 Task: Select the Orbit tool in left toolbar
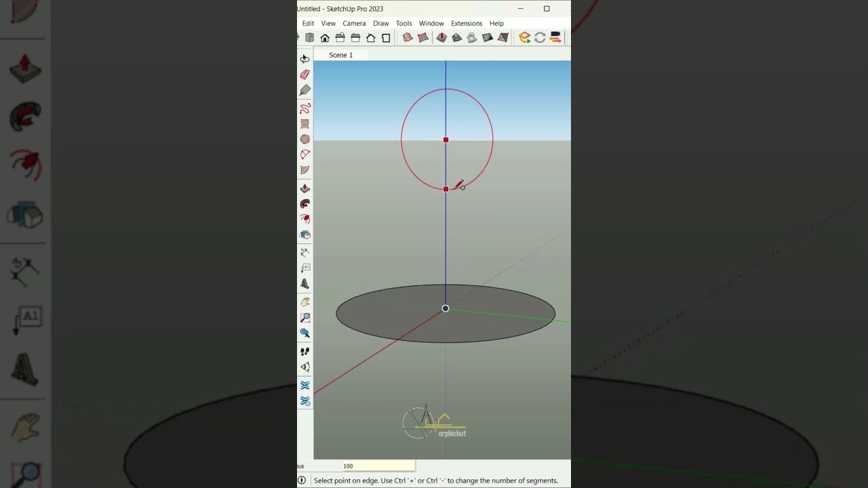[304, 59]
